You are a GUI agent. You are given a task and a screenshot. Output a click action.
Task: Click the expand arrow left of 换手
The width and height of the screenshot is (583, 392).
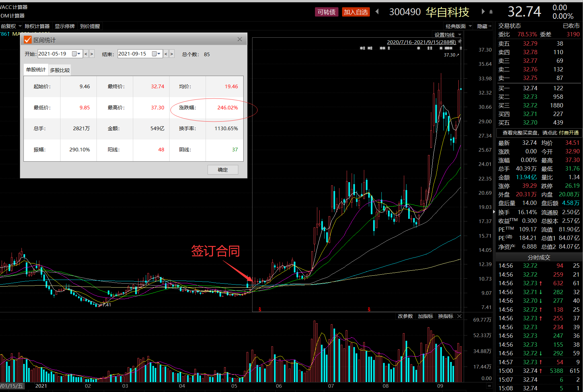coord(494,212)
